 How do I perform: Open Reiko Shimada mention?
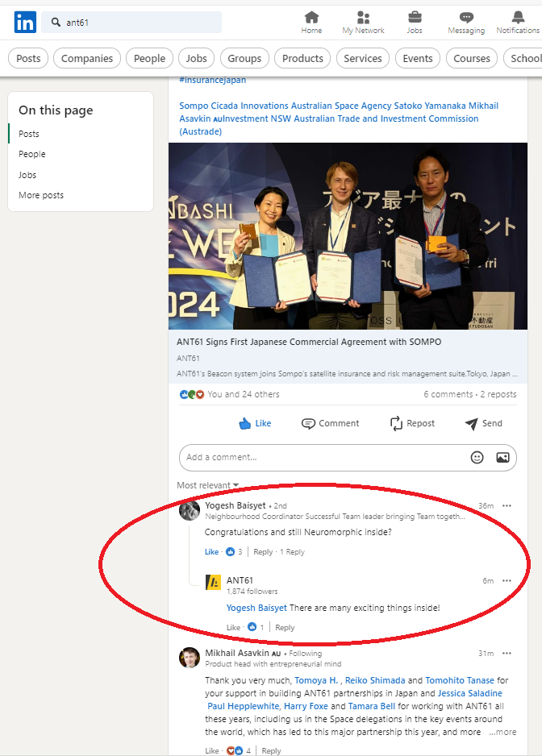pos(375,680)
